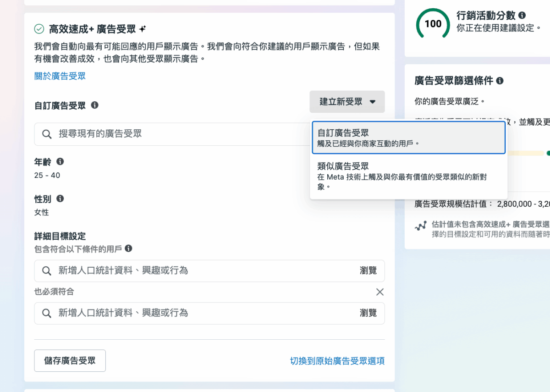Image resolution: width=550 pixels, height=392 pixels.
Task: Click info icon beside 包含符合以下條件的用戶
Action: click(x=128, y=248)
